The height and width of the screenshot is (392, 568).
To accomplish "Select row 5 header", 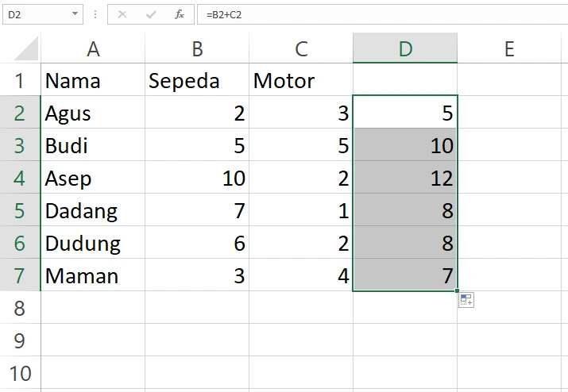I will pyautogui.click(x=20, y=210).
